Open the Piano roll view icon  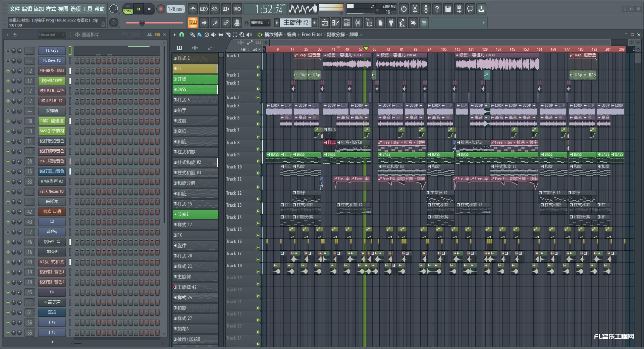(x=335, y=23)
